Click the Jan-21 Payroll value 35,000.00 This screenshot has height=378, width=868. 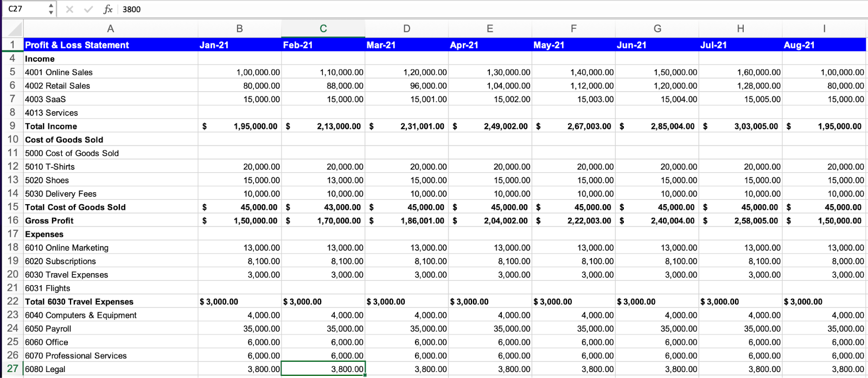click(240, 329)
